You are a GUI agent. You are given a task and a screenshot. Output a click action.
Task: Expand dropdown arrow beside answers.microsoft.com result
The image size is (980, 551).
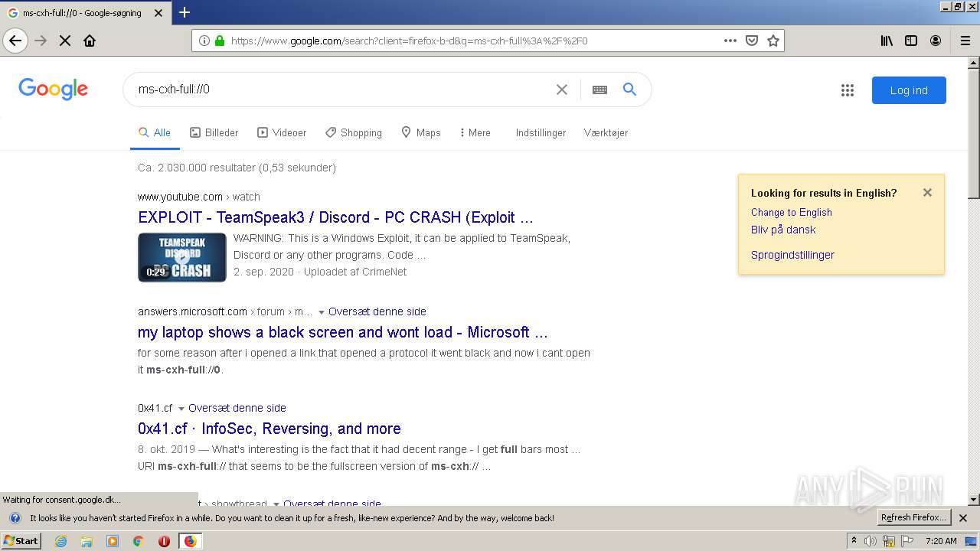(322, 311)
